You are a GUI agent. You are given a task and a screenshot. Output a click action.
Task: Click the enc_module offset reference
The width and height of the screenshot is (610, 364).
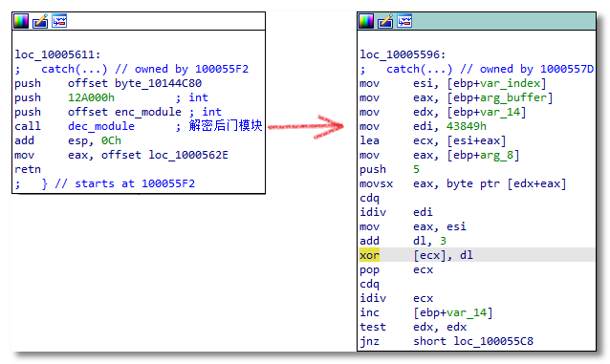click(x=148, y=112)
